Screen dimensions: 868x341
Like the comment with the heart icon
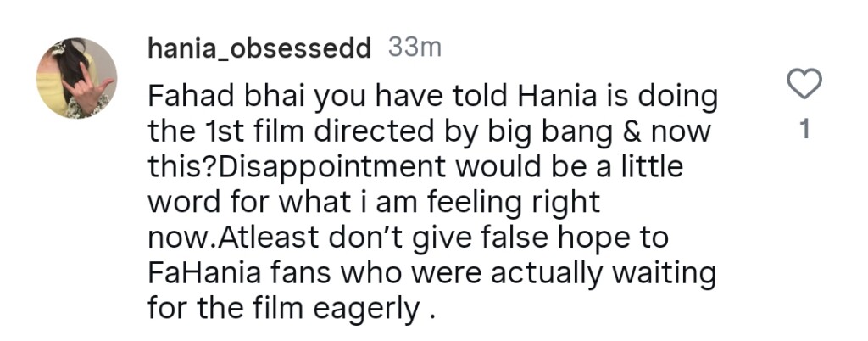click(x=804, y=86)
